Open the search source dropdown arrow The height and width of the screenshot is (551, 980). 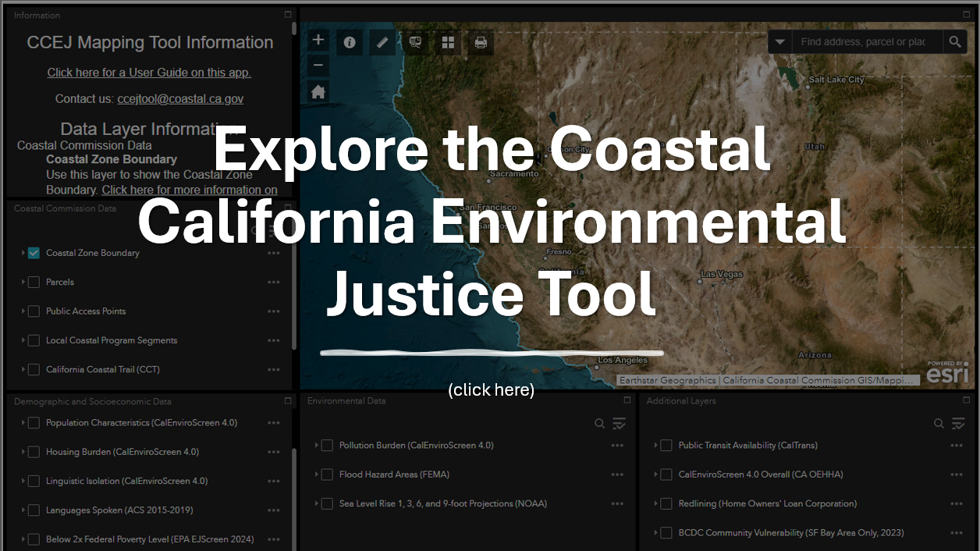780,42
